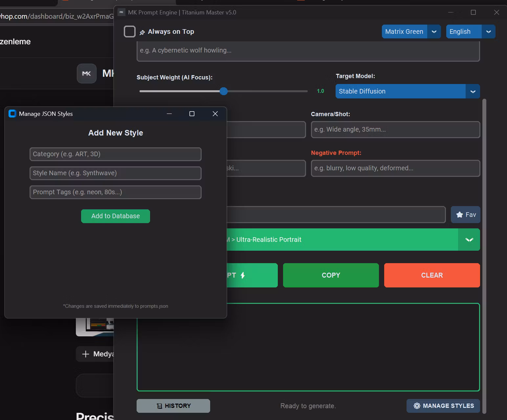507x420 pixels.
Task: Click the Prompt Tags input field
Action: (116, 192)
